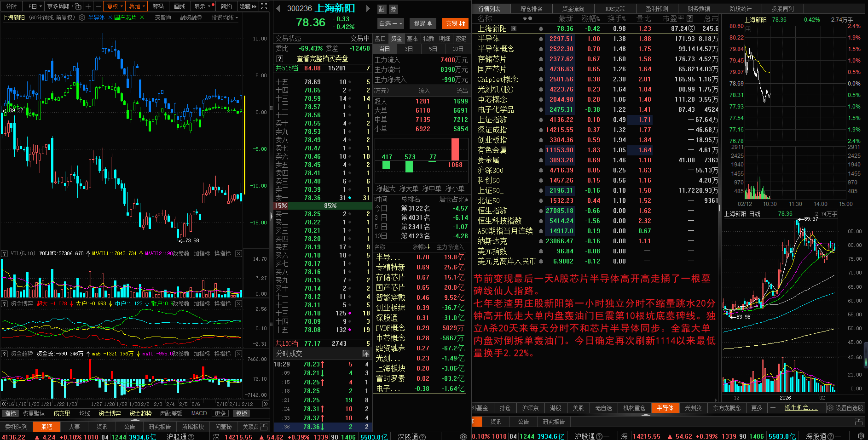This screenshot has height=440, width=868.
Task: Click bell icon on 半导体 row
Action: (541, 39)
